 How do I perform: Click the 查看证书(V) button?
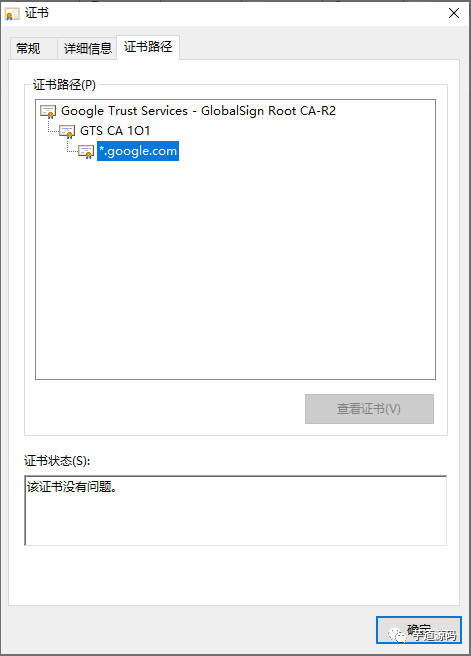coord(369,409)
